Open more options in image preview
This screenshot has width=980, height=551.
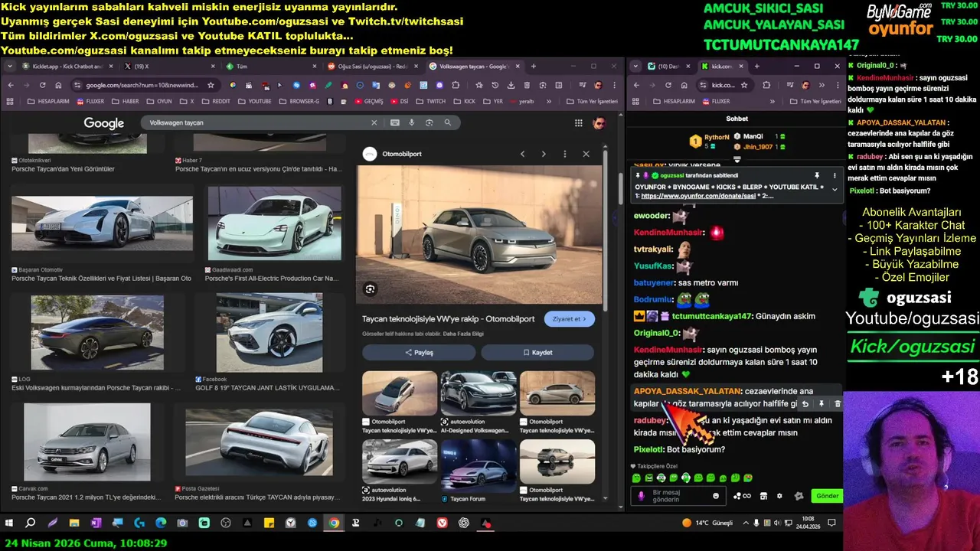pos(565,154)
